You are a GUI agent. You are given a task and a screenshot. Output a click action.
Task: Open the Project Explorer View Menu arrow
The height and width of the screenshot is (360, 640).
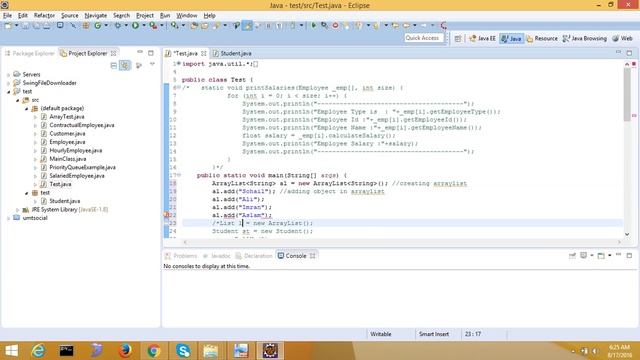152,64
